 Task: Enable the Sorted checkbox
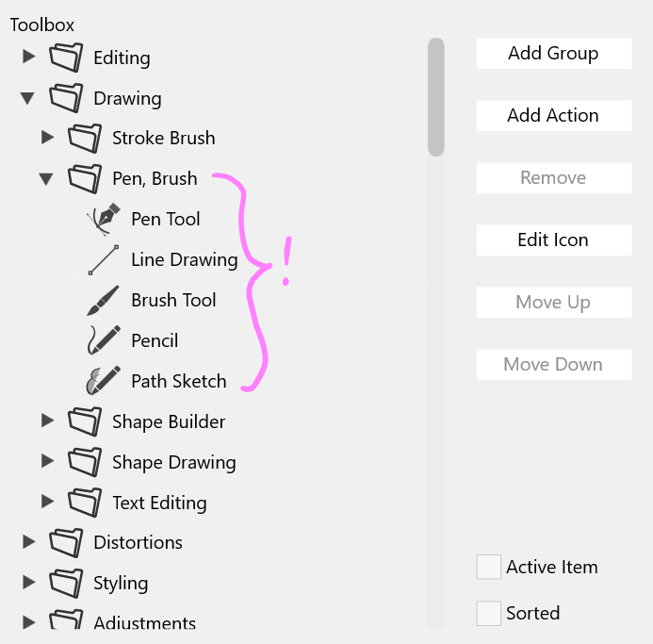[488, 613]
